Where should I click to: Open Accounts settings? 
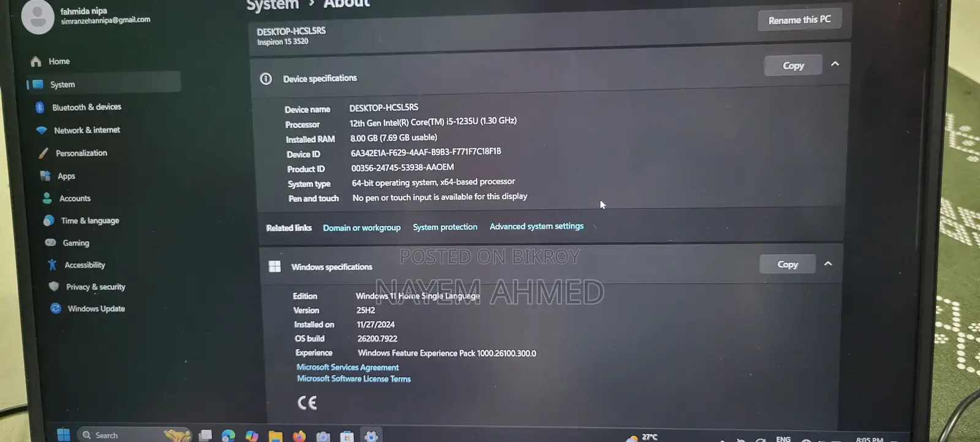75,198
